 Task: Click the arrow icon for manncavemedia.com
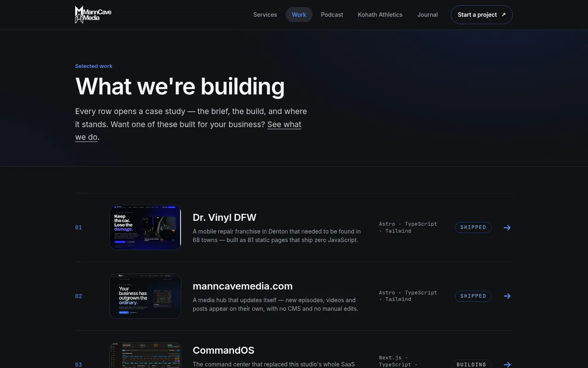507,296
